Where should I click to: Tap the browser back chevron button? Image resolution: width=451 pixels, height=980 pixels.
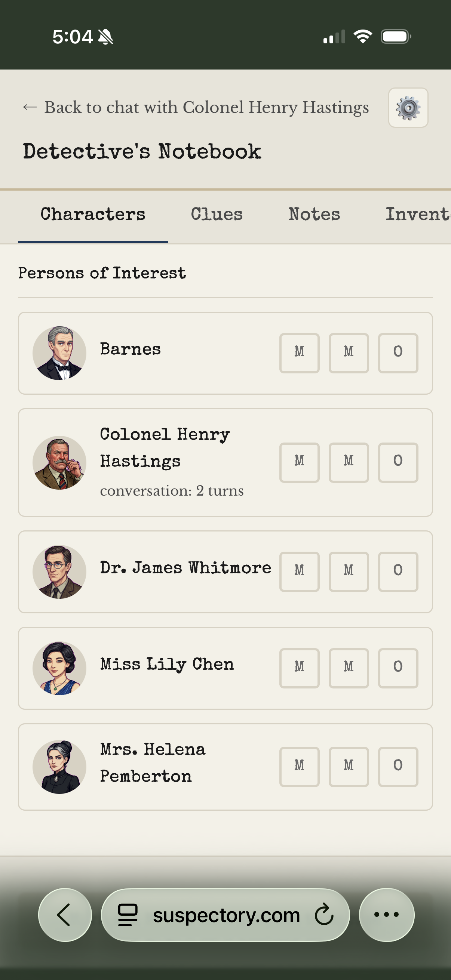65,915
